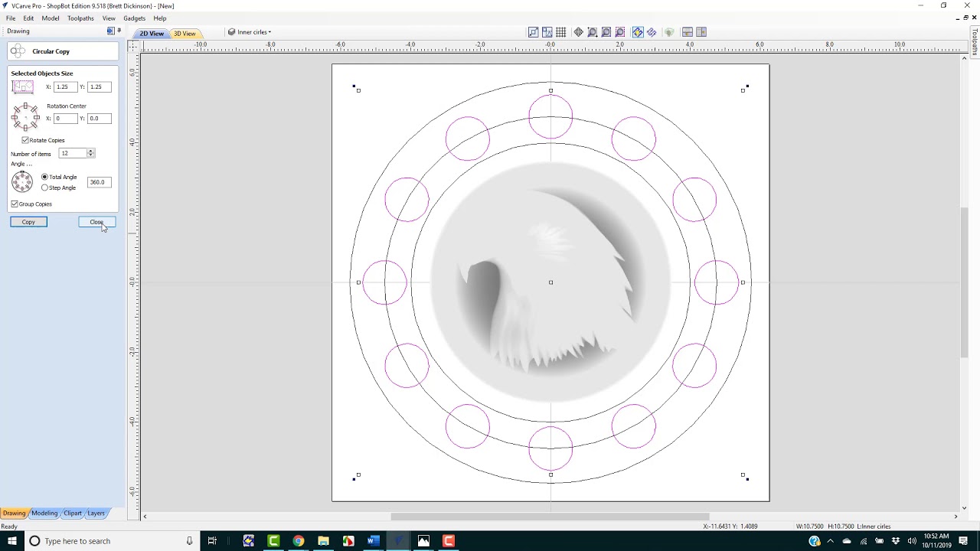Viewport: 980px width, 551px height.
Task: Click the angle value field 360.0
Action: pyautogui.click(x=99, y=182)
